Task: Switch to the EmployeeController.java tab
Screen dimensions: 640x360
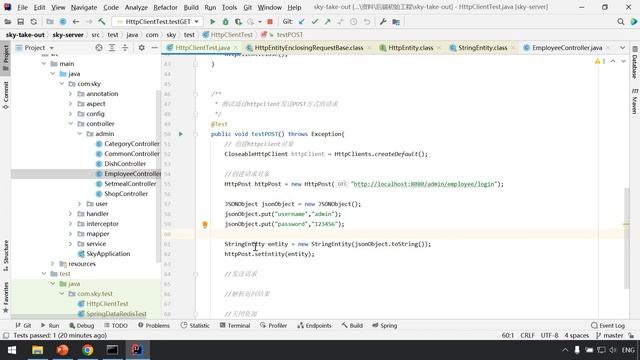Action: click(567, 48)
